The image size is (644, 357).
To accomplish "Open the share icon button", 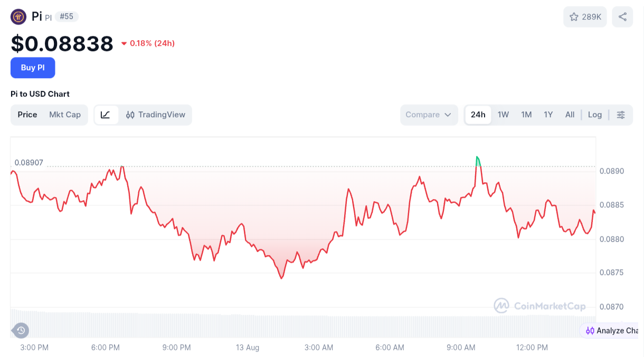I will point(622,17).
